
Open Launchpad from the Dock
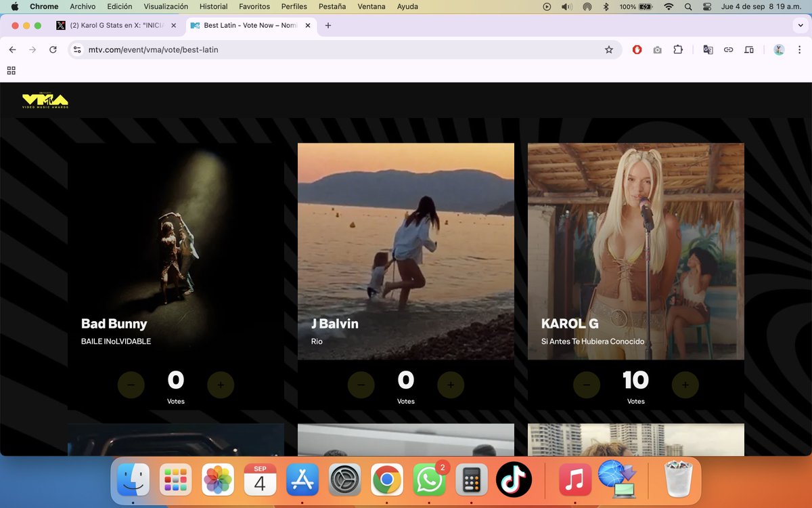click(175, 480)
